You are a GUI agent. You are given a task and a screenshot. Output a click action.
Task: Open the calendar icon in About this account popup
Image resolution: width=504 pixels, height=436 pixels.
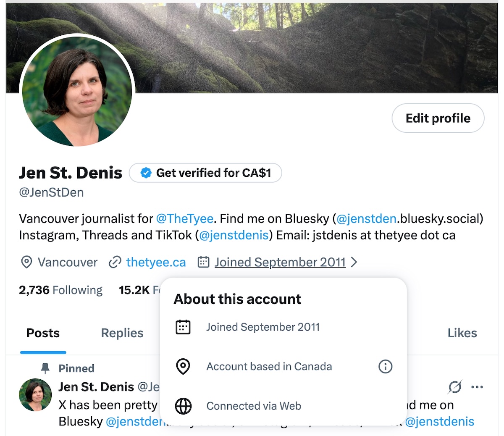point(183,327)
